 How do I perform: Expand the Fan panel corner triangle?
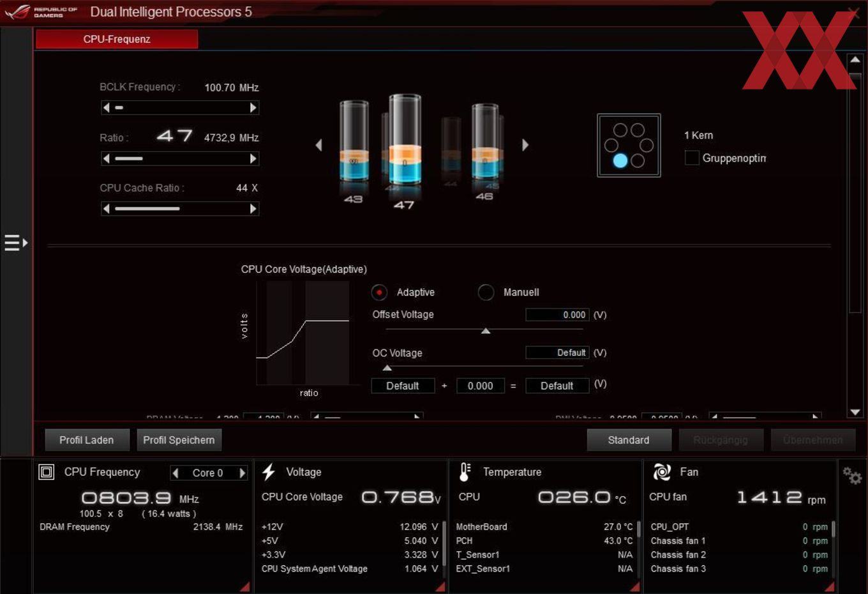pyautogui.click(x=829, y=586)
